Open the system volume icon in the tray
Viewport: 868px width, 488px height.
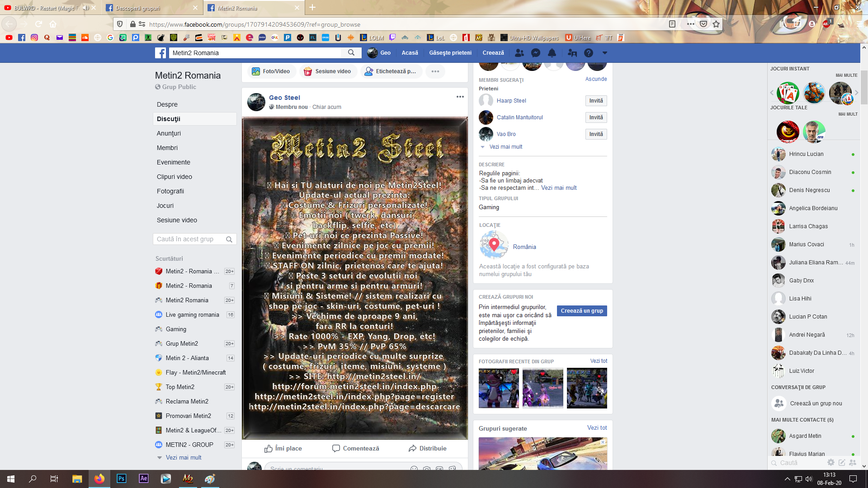tap(809, 479)
